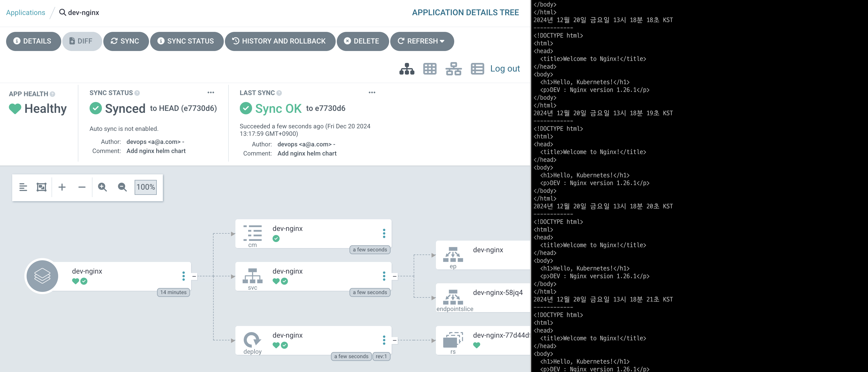Collapse the dev-nginx deploy node children

pos(395,340)
